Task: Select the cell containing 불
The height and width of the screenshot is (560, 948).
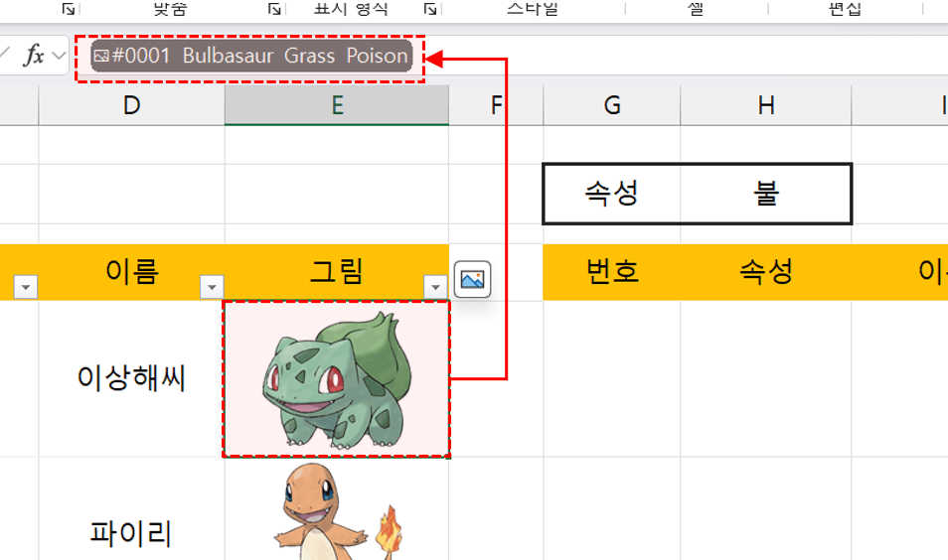Action: click(x=765, y=194)
